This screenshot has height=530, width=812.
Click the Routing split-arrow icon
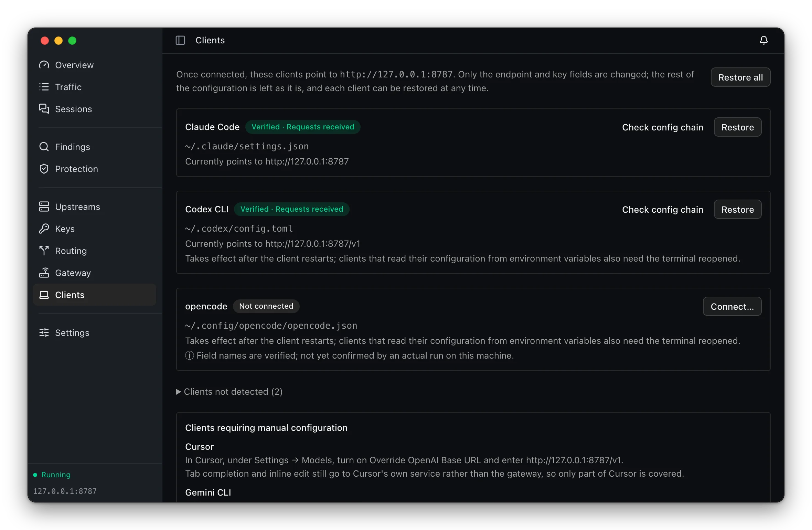pos(44,251)
